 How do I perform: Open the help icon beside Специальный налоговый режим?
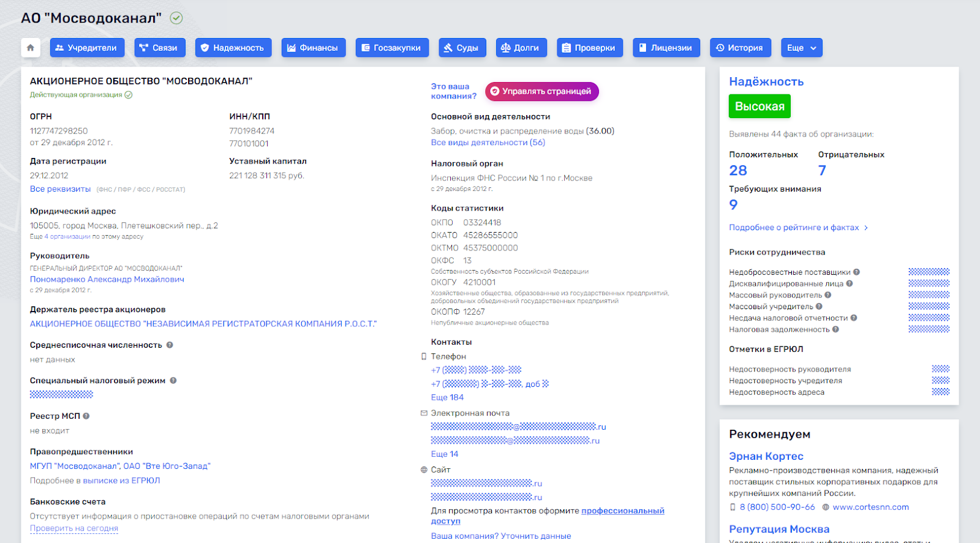tap(173, 381)
